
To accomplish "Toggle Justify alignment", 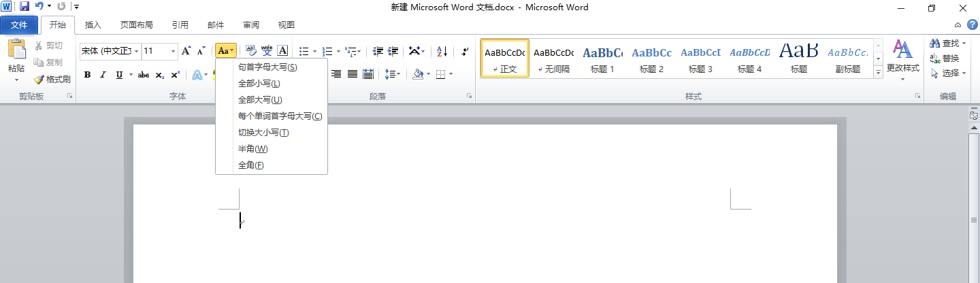I will point(352,74).
